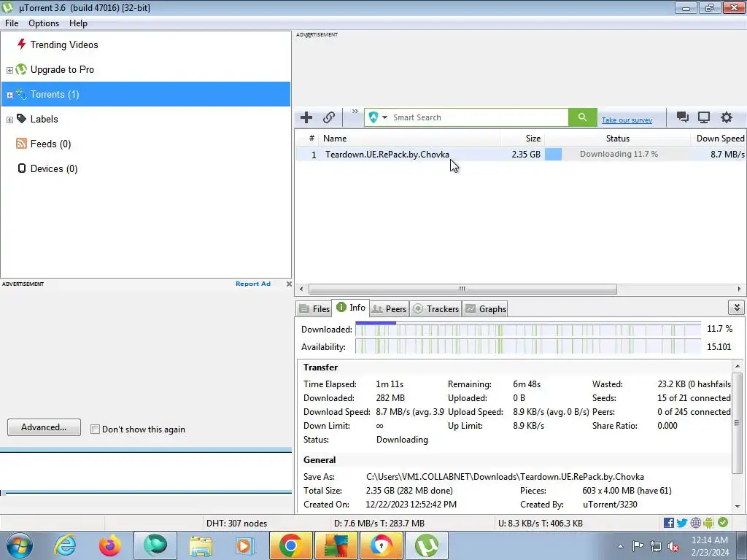The width and height of the screenshot is (747, 560).
Task: Sort by the Down Speed column header
Action: tap(718, 138)
